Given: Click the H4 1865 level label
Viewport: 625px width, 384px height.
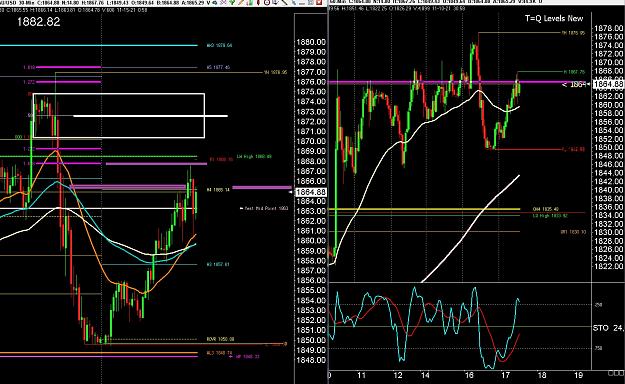Looking at the screenshot, I should coord(218,190).
